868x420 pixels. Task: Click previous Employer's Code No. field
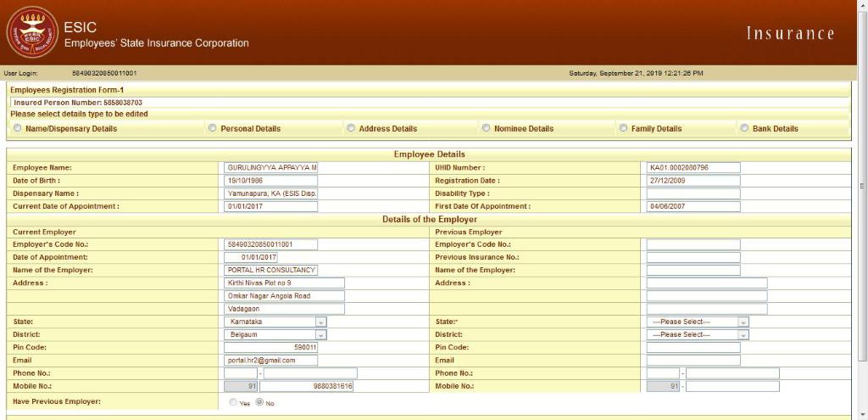pyautogui.click(x=693, y=244)
